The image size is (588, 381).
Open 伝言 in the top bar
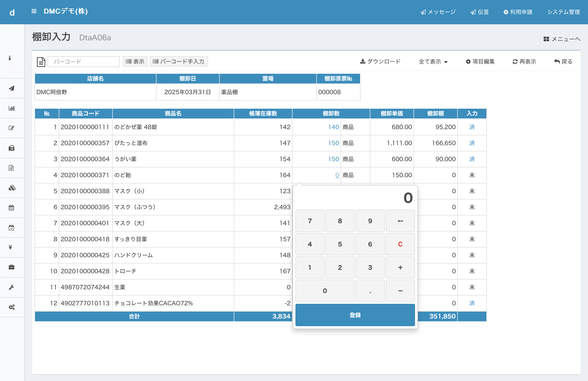point(479,12)
